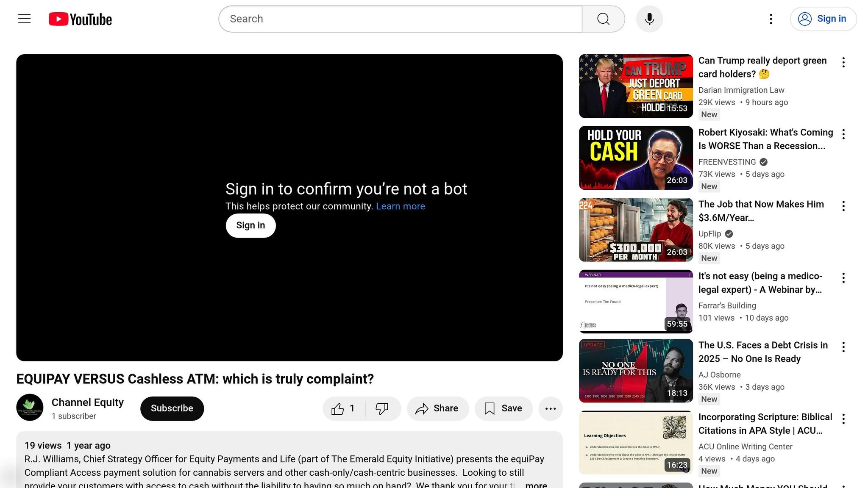
Task: Click '1 subscriber' text
Action: (x=74, y=416)
